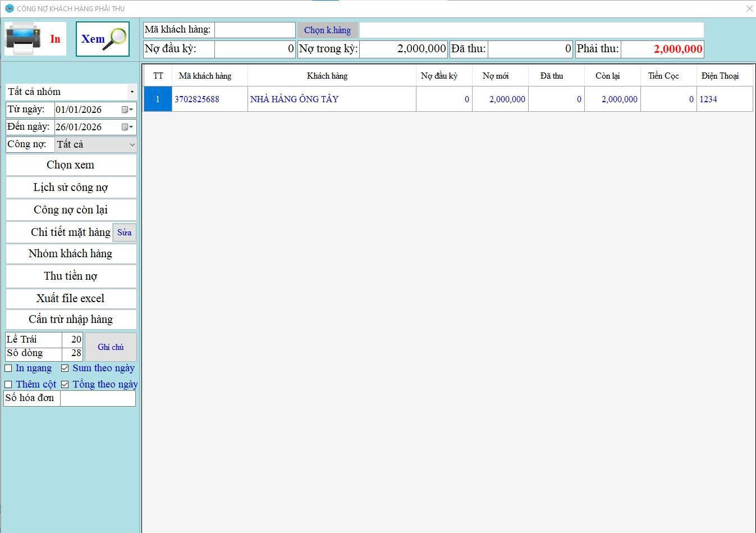Click the Sửa button
The height and width of the screenshot is (533, 756).
click(124, 233)
